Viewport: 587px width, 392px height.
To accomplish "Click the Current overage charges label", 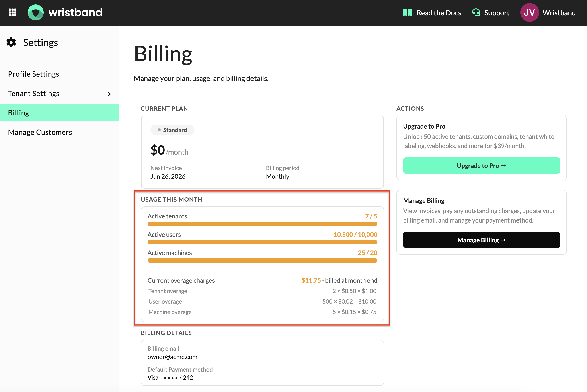I will (x=181, y=280).
